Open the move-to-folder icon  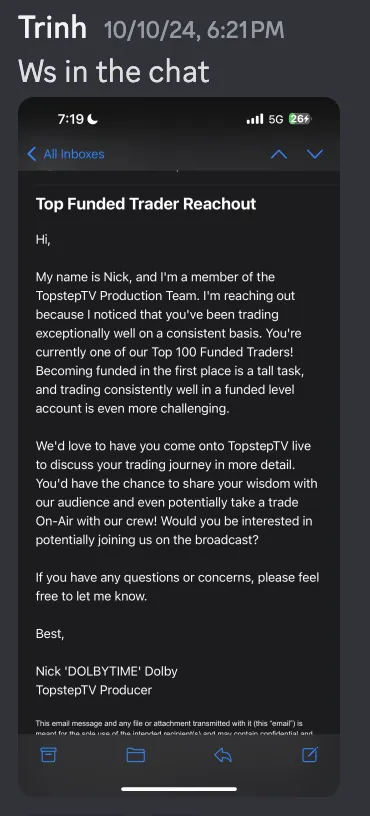(x=135, y=755)
